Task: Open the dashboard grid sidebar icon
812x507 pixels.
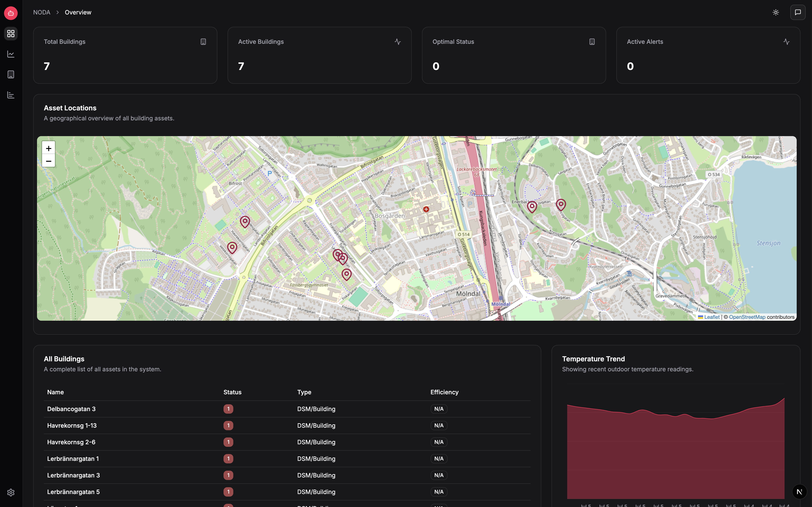Action: (x=11, y=34)
